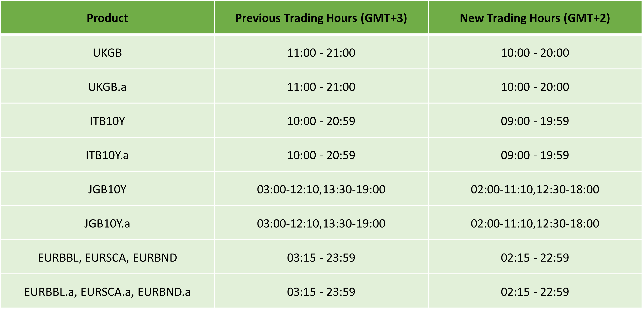Select UKGB new hours 10:00 - 20:00
Screen dimensions: 644x309
(x=535, y=53)
